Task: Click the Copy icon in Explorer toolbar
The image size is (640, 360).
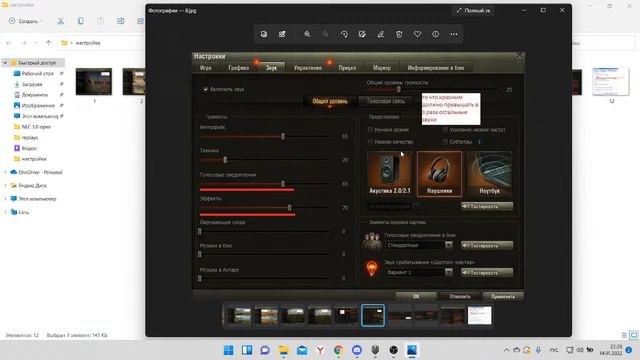Action: click(80, 21)
